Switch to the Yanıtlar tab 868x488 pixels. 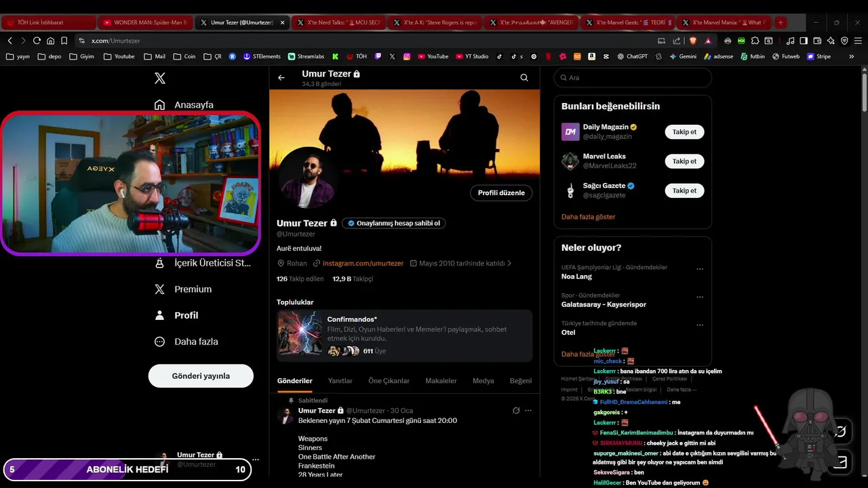coord(340,381)
